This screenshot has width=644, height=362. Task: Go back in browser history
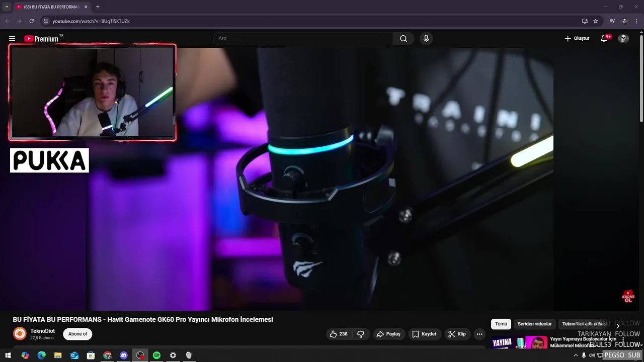coord(7,21)
